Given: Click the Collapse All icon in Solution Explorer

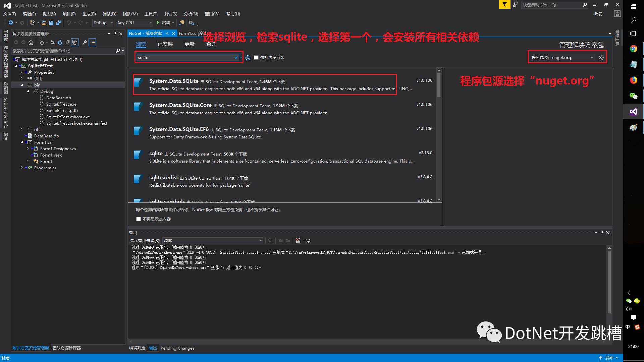Looking at the screenshot, I should [67, 42].
